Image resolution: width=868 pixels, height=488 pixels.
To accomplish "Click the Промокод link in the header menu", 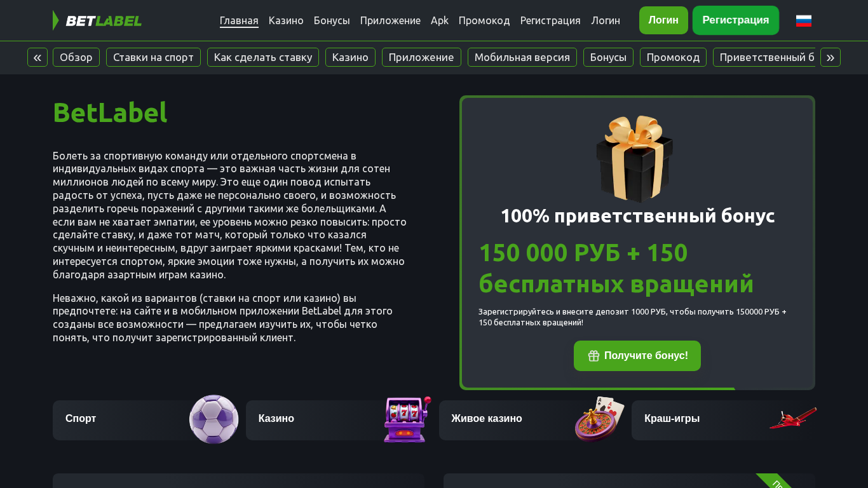I will [x=484, y=20].
